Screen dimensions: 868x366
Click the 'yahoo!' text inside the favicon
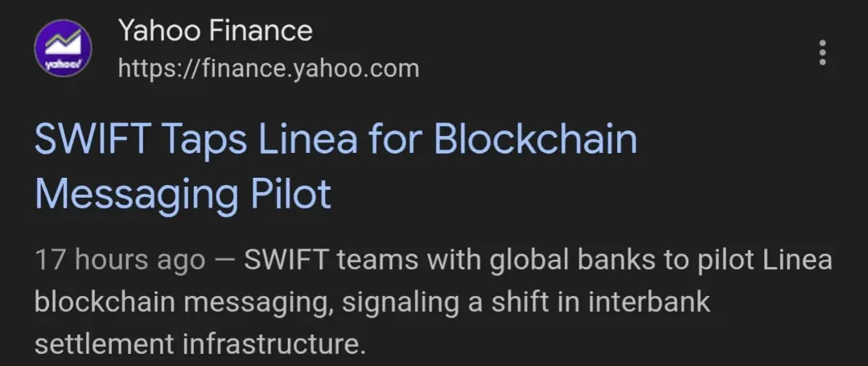coord(63,63)
